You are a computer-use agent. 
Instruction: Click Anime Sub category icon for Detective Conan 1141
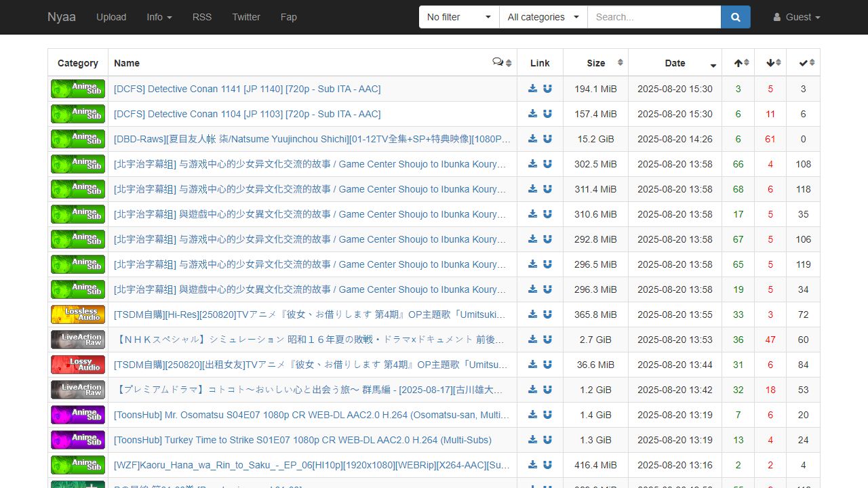click(78, 89)
